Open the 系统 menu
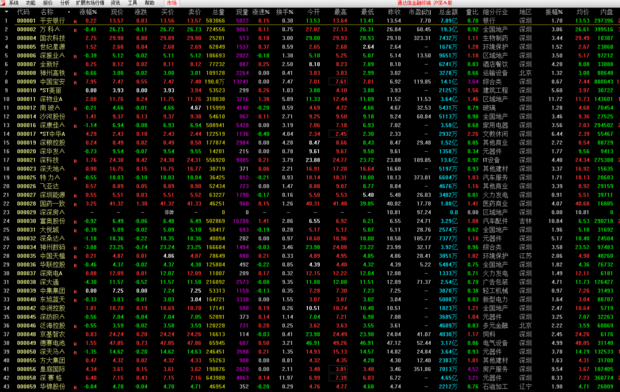The image size is (620, 392). 14,3
